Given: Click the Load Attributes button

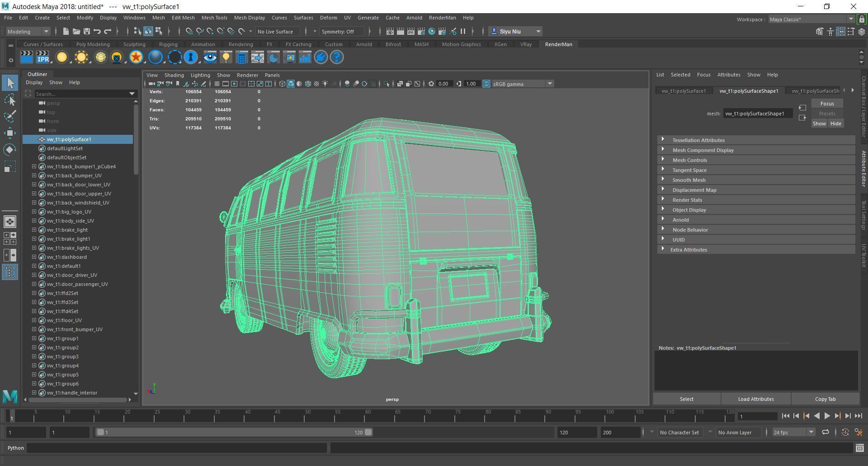Looking at the screenshot, I should (x=756, y=399).
